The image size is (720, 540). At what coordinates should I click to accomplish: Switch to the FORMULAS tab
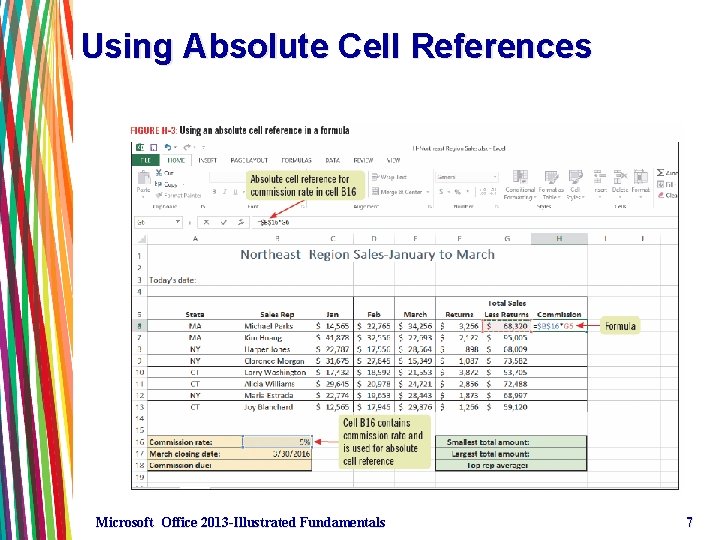tap(296, 160)
